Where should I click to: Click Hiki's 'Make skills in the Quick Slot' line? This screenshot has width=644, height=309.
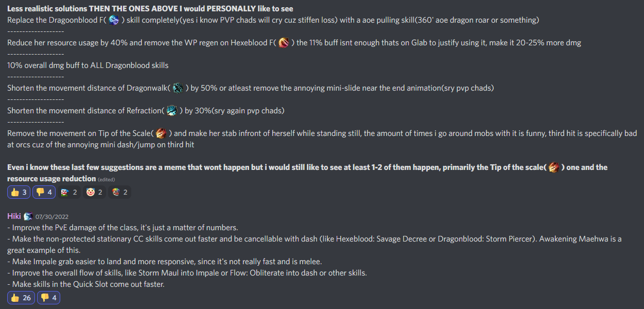86,284
